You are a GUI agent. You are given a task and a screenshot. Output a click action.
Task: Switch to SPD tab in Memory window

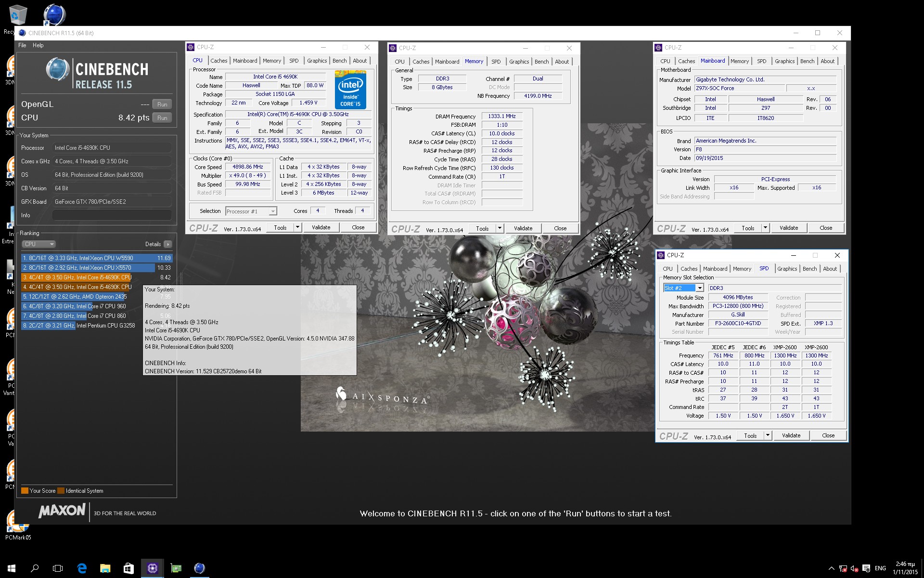point(496,62)
